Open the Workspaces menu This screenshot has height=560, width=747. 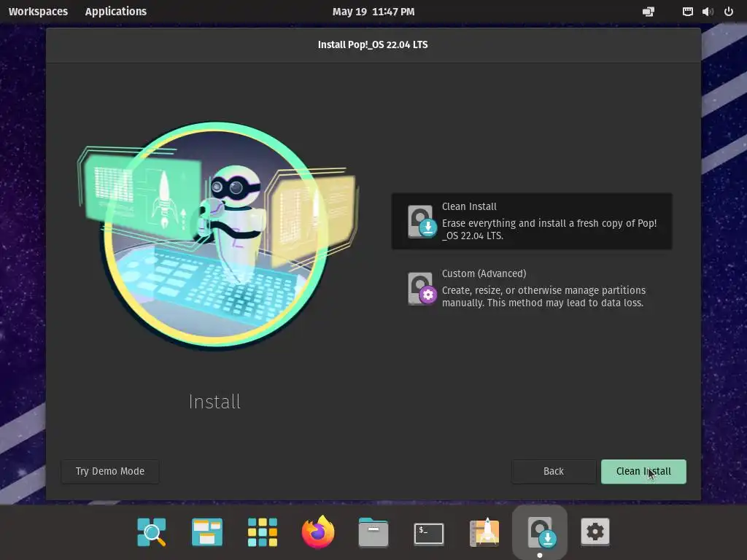pyautogui.click(x=38, y=12)
